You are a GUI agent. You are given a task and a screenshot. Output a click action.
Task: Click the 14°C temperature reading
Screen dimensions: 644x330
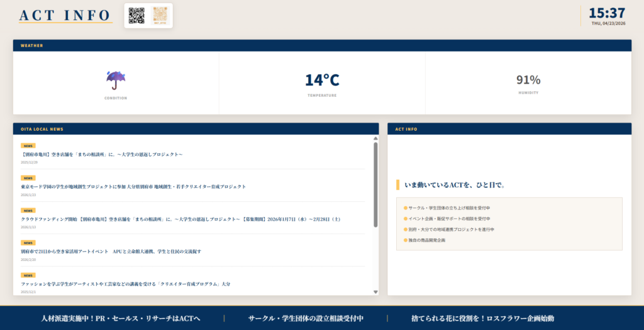click(322, 80)
